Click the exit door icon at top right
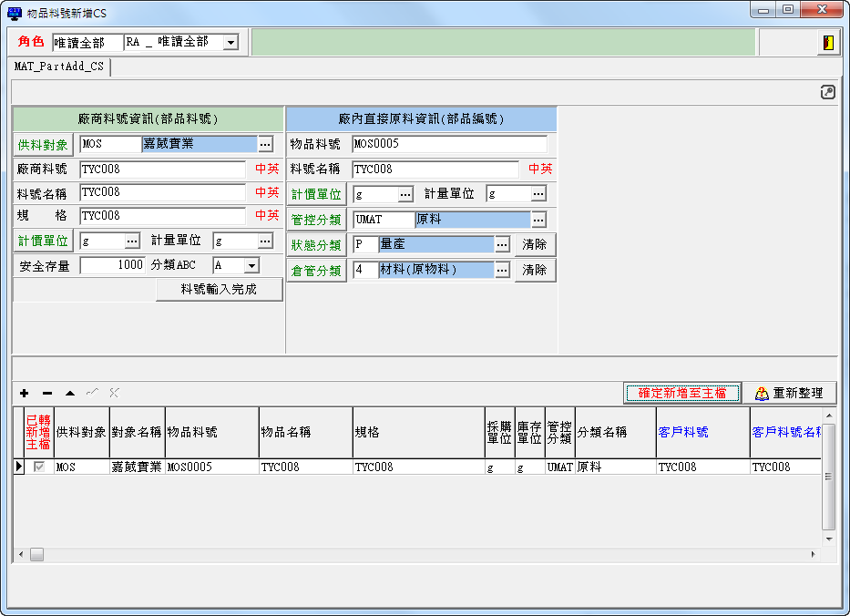Image resolution: width=850 pixels, height=616 pixels. [x=827, y=43]
